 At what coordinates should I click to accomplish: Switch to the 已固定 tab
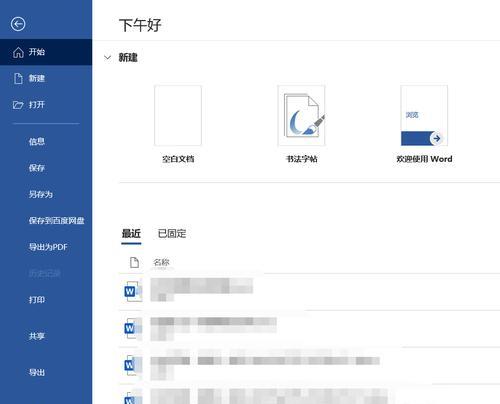pos(172,233)
